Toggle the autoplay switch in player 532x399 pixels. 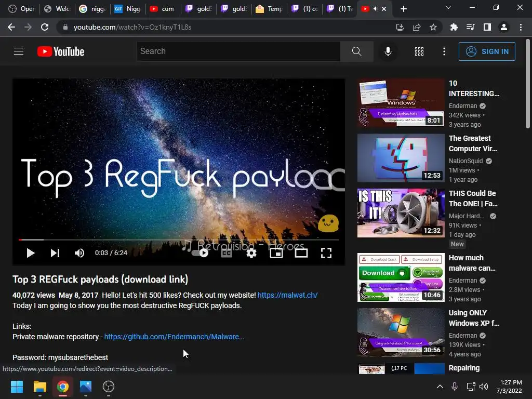point(200,253)
